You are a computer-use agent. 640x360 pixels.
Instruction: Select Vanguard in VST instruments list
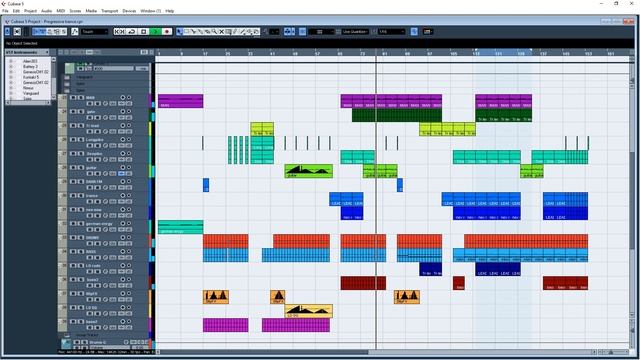tap(31, 93)
